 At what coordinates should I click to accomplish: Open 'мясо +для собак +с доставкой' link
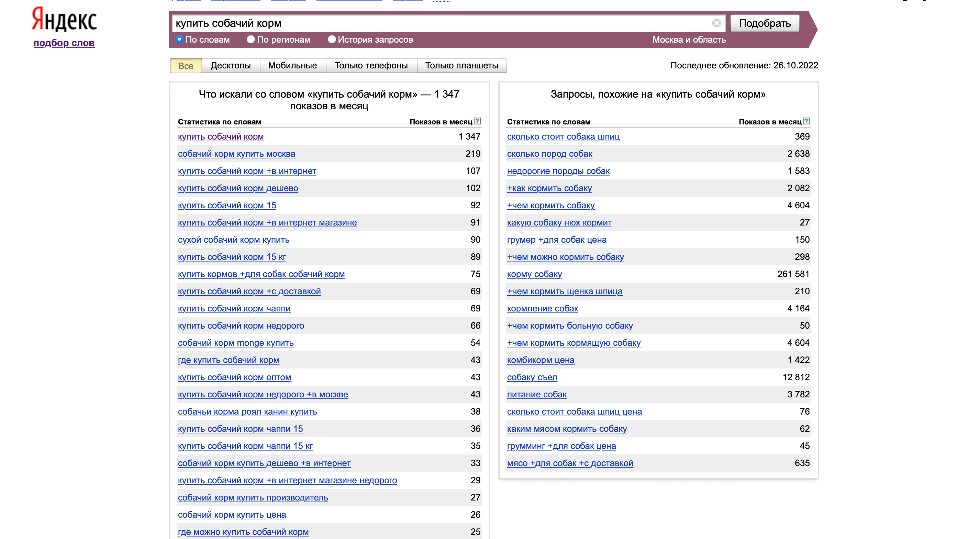(x=570, y=463)
